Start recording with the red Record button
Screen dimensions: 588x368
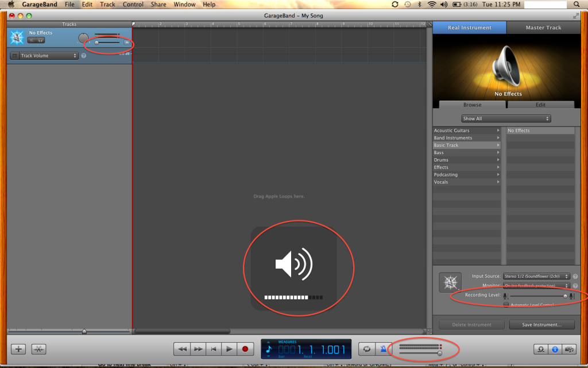click(x=245, y=349)
